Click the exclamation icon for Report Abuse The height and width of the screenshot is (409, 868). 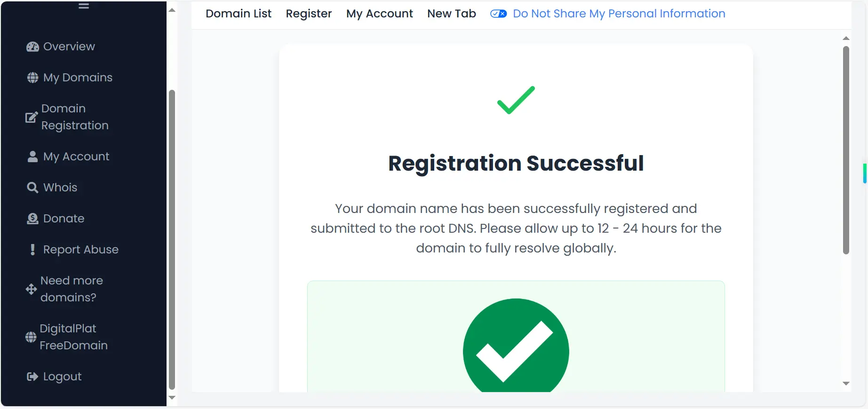[32, 250]
